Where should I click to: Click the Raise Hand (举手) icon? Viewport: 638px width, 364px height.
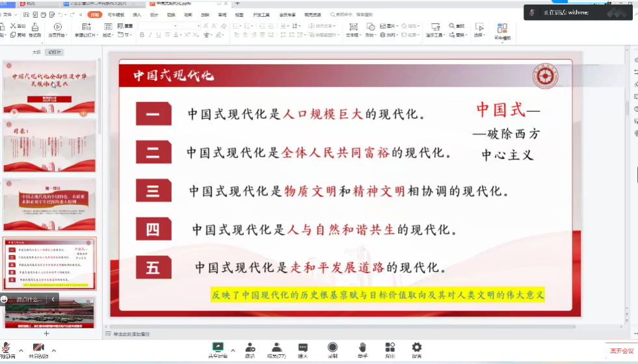[362, 350]
